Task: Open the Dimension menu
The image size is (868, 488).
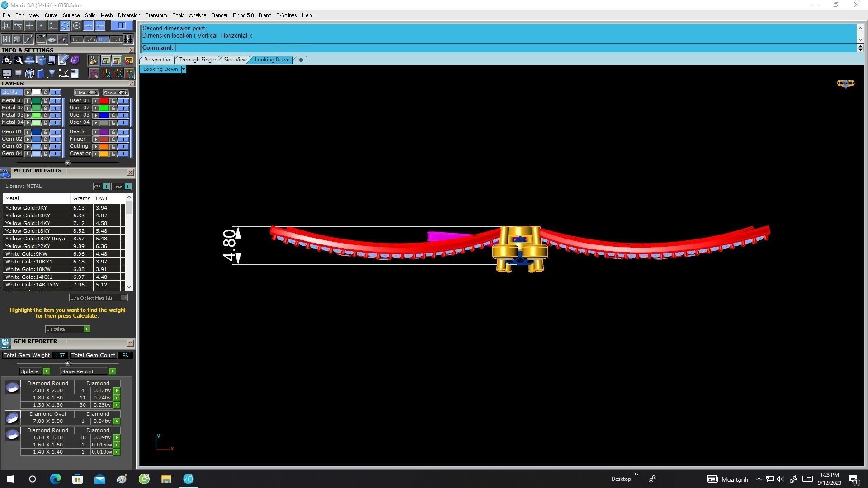Action: 129,15
